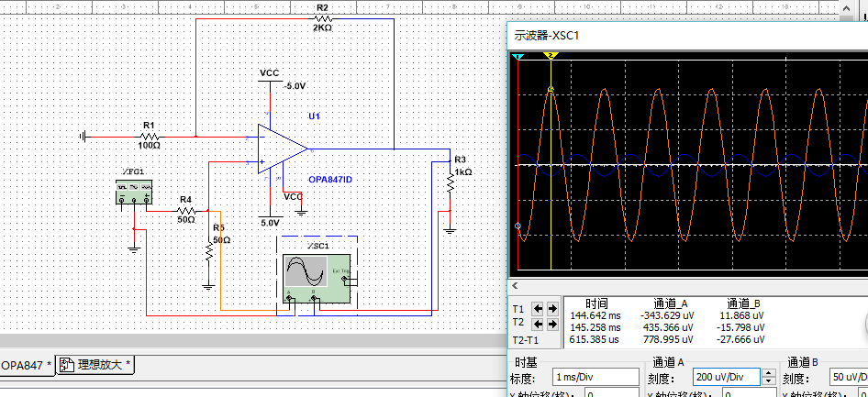This screenshot has height=397, width=868.
Task: Select ground symbol below R5
Action: pos(208,285)
